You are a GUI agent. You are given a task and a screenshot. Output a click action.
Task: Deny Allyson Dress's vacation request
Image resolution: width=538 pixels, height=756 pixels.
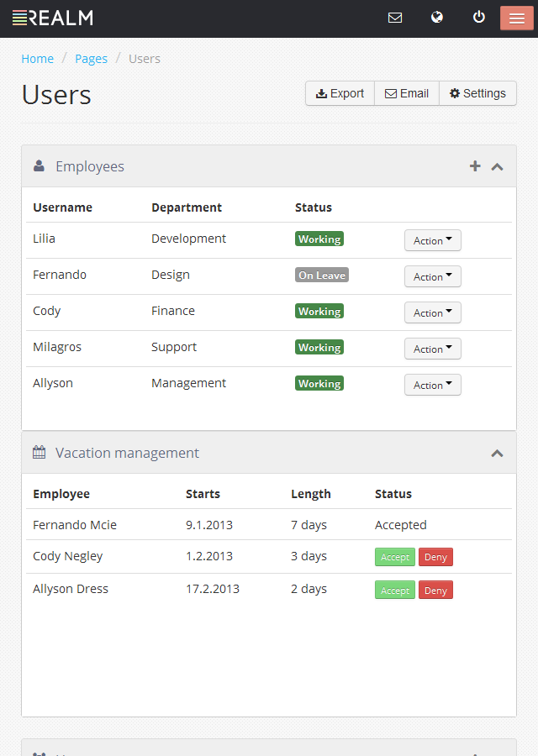435,591
